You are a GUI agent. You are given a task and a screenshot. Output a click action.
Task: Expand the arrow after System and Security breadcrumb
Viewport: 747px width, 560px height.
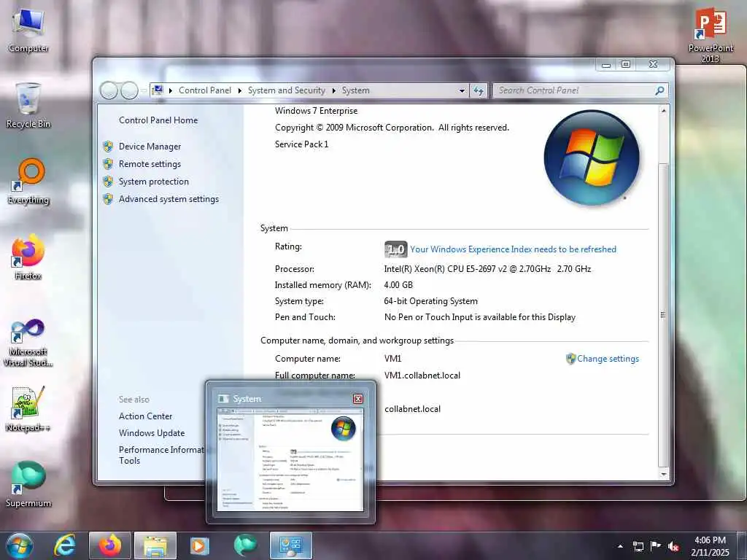point(333,90)
